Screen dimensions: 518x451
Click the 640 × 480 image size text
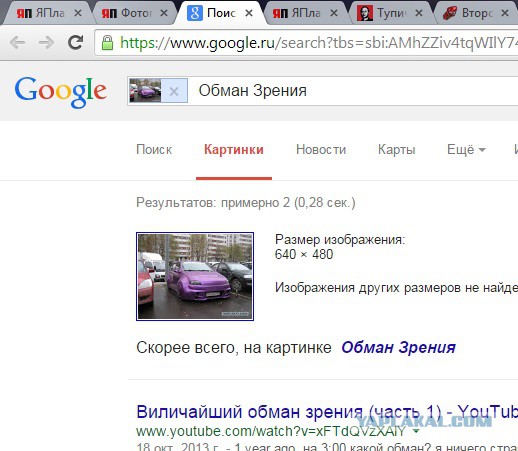point(304,255)
